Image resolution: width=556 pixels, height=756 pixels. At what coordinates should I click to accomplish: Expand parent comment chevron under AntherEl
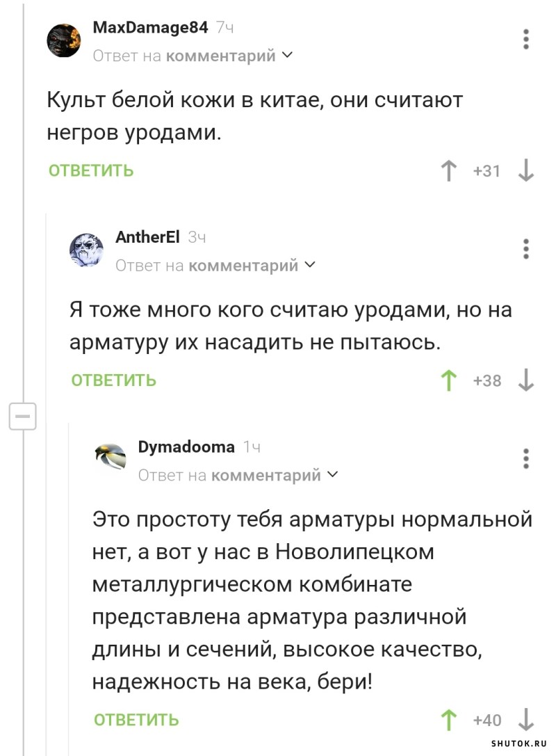(x=310, y=265)
